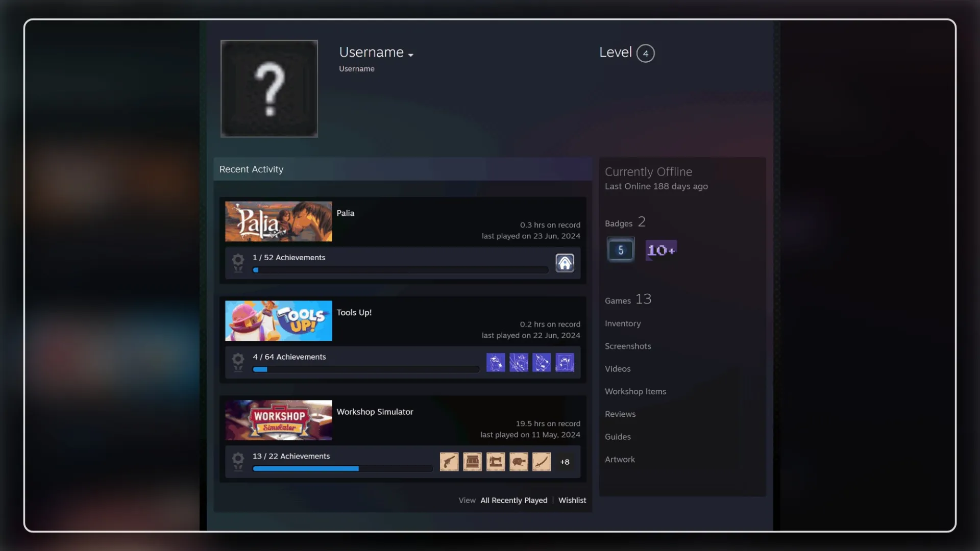Open the Workshop Simulator game thumbnail
980x551 pixels.
click(x=279, y=420)
